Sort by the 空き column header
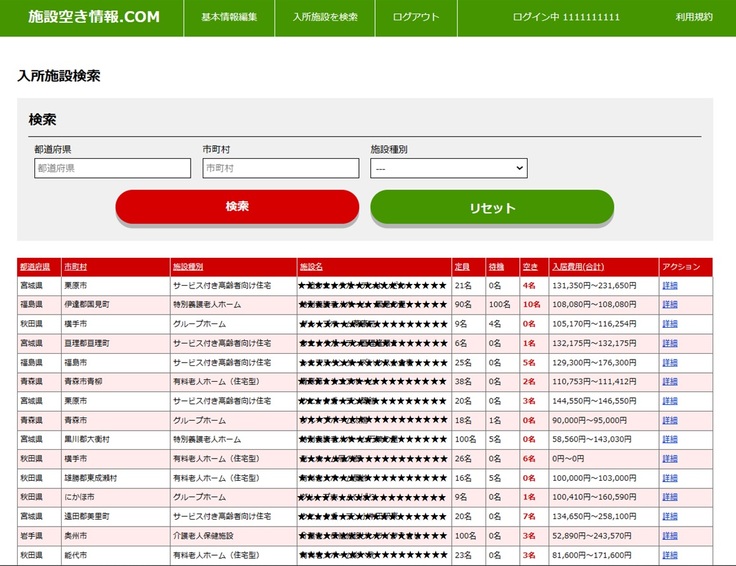 pyautogui.click(x=530, y=267)
